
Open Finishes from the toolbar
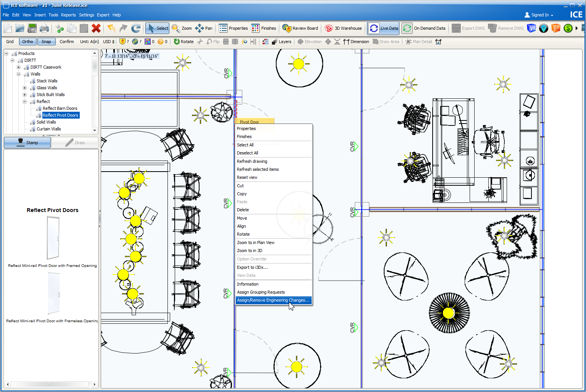pos(264,28)
